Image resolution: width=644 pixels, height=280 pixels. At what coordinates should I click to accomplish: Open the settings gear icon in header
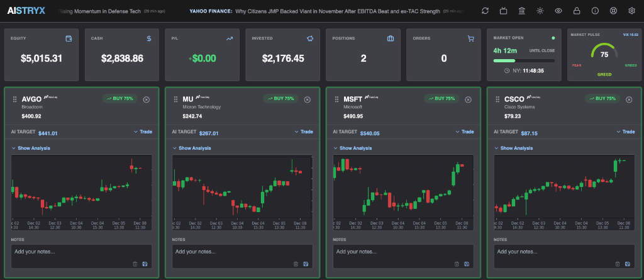[x=631, y=11]
